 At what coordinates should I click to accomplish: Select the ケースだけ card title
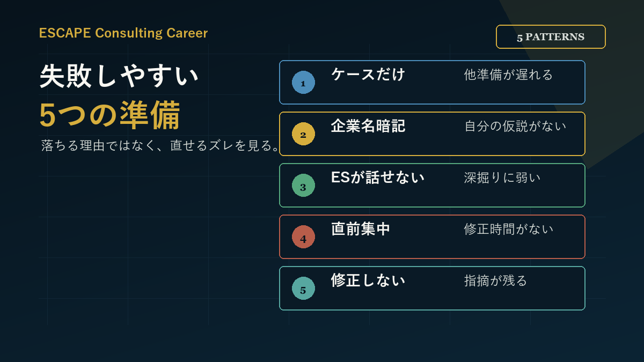tap(368, 74)
